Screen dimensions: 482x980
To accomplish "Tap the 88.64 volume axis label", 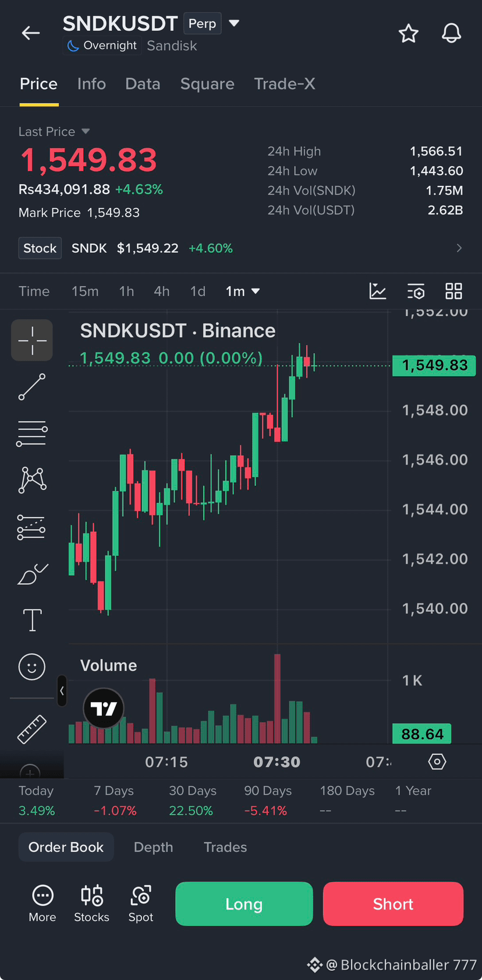I will click(422, 734).
